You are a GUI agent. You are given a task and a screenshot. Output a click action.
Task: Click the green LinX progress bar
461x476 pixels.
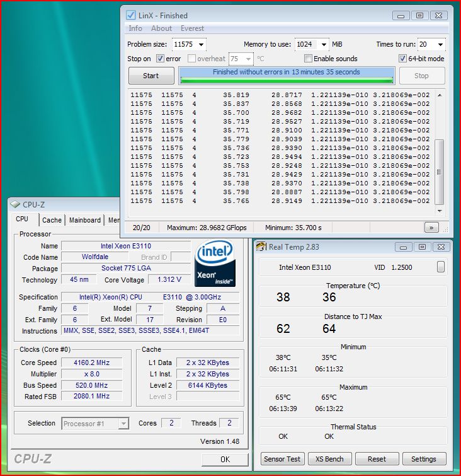click(287, 80)
